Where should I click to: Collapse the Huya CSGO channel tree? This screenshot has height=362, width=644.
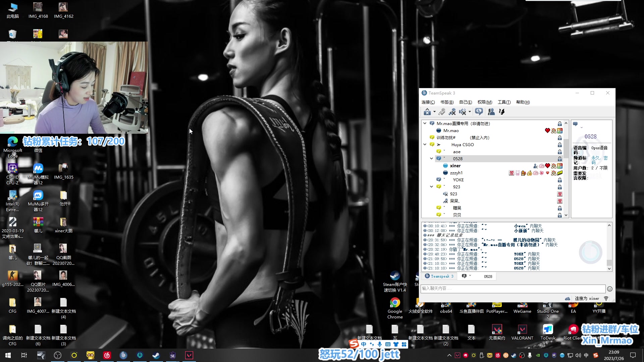tap(425, 144)
